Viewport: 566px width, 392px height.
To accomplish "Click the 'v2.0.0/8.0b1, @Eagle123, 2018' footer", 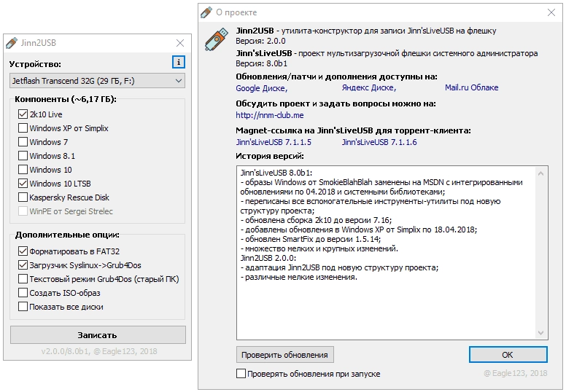I will point(99,352).
